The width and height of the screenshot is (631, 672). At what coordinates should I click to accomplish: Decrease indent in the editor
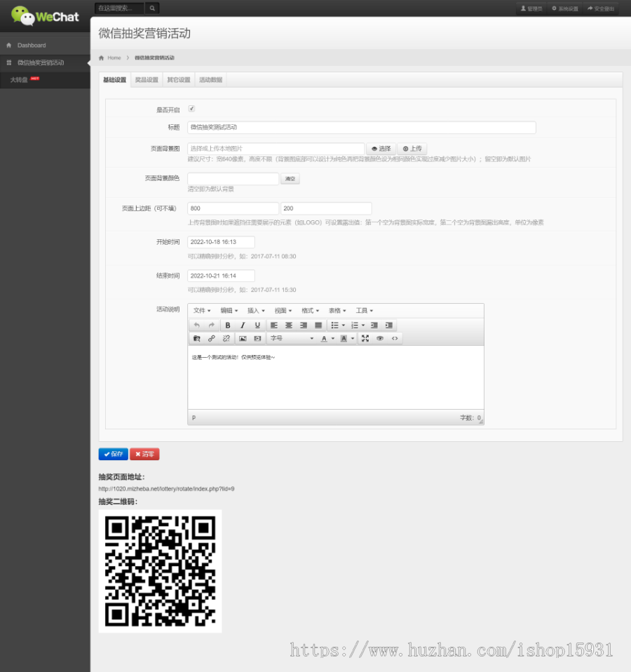[x=374, y=325]
